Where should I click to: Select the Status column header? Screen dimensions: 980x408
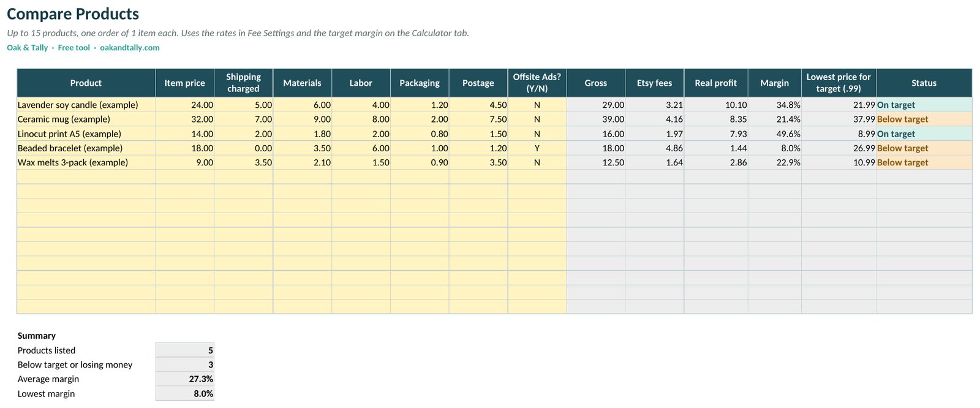pyautogui.click(x=924, y=83)
